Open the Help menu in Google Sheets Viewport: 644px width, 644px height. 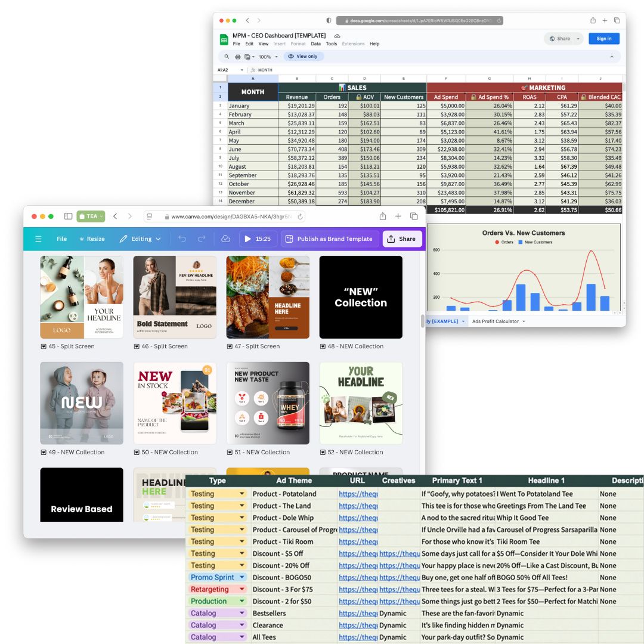374,44
